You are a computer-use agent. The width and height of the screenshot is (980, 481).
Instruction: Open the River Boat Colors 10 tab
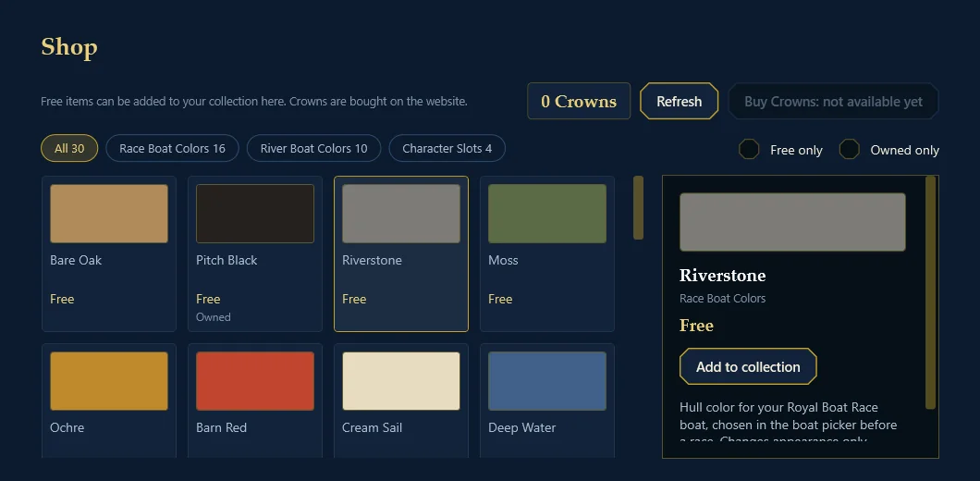[x=313, y=148]
